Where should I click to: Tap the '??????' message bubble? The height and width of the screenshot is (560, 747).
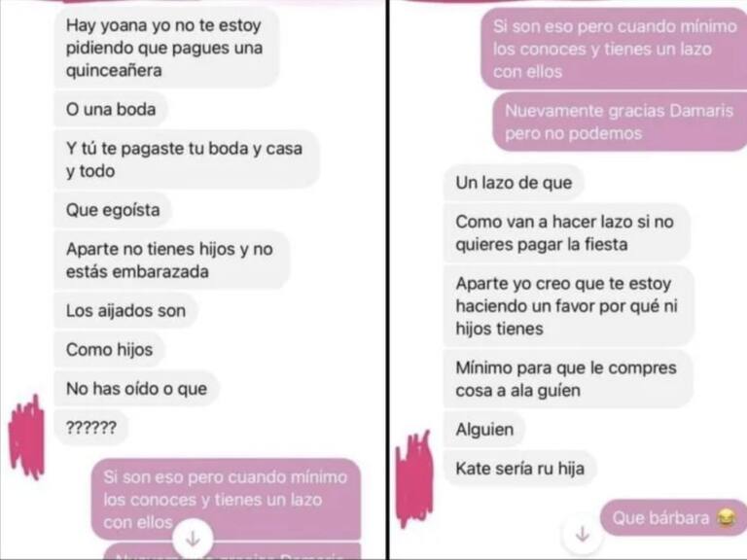click(91, 427)
